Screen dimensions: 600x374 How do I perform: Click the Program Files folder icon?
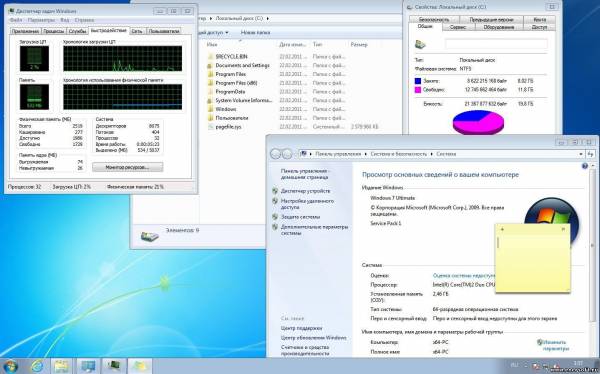point(210,74)
